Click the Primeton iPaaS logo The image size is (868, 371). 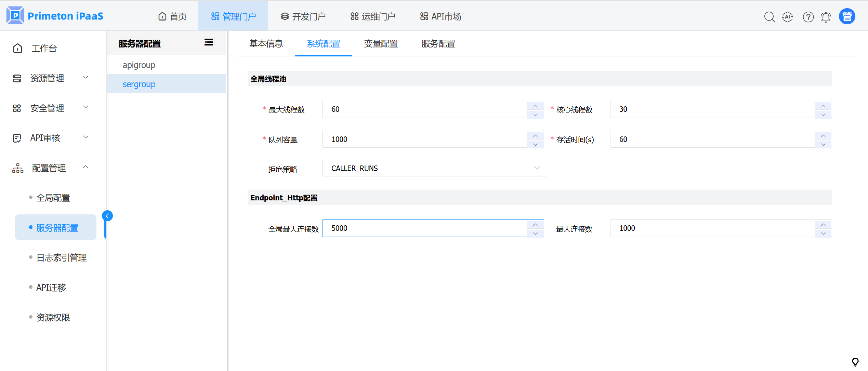(x=55, y=16)
